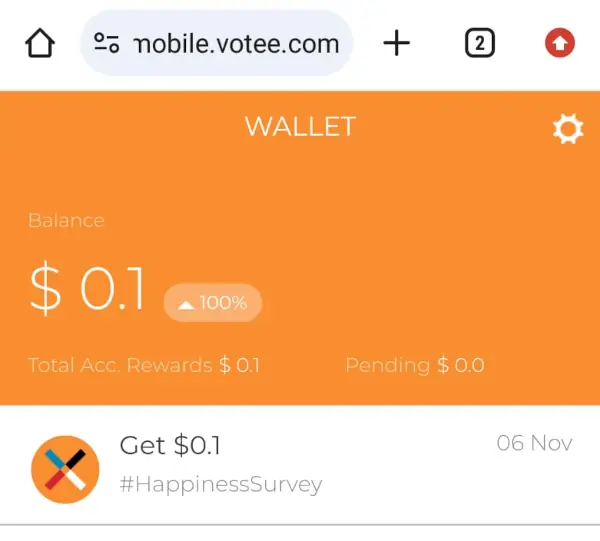The width and height of the screenshot is (600, 541).
Task: Tap the Total Acc. Rewards label
Action: click(120, 365)
